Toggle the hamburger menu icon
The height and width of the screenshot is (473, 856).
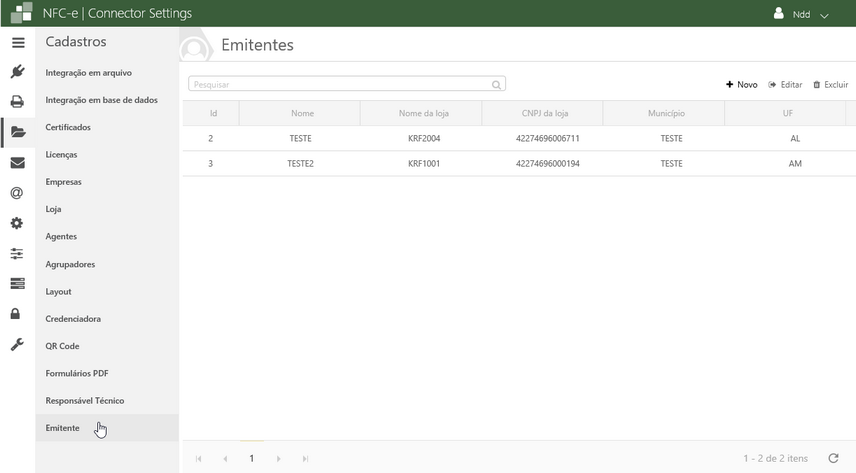point(17,43)
